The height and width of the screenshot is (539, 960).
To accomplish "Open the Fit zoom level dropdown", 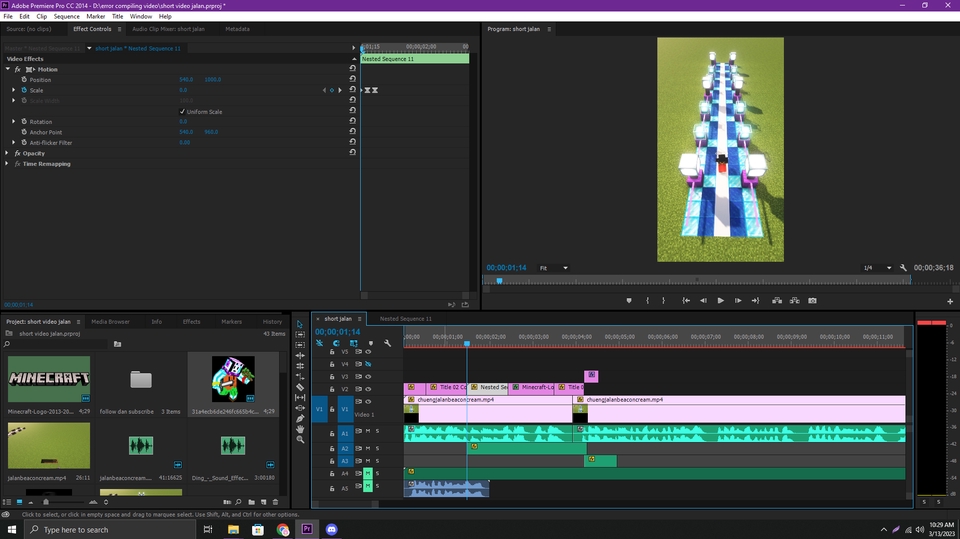I will (x=553, y=268).
